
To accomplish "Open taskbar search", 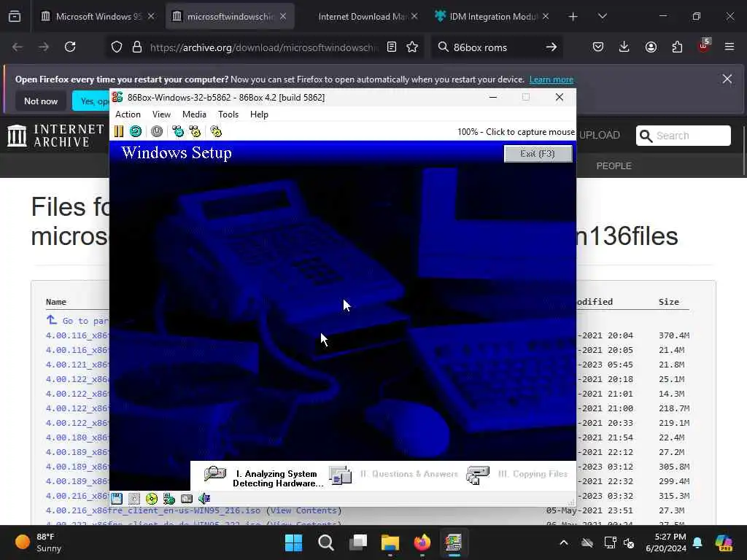I will pos(326,542).
